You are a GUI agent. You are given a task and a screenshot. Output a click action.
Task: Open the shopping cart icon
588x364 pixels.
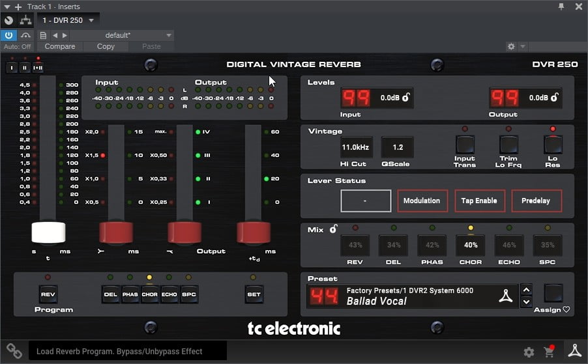549,351
